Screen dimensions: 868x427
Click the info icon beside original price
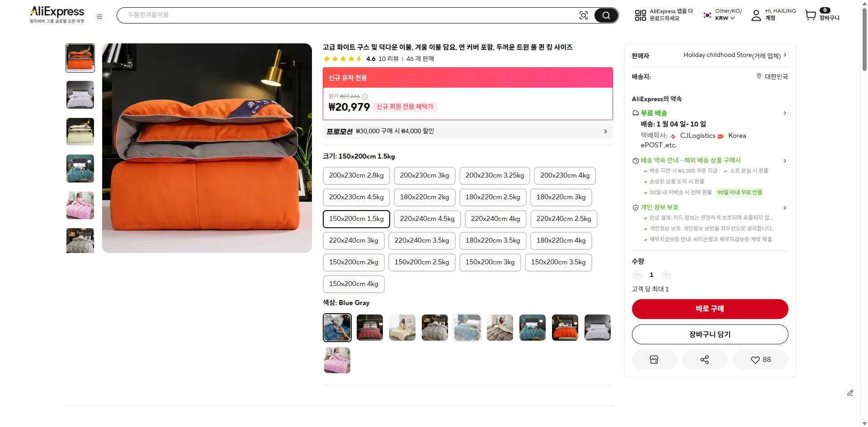click(365, 96)
